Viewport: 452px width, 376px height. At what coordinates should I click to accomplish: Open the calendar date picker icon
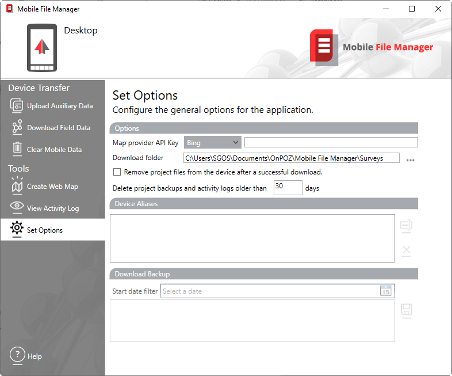tap(386, 291)
